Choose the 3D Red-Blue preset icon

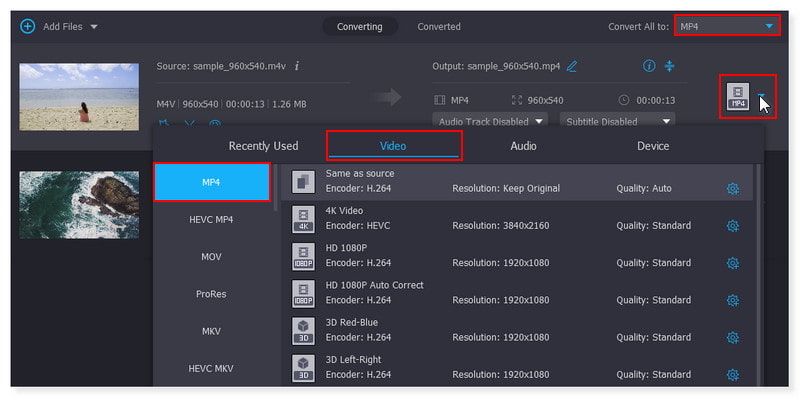[x=304, y=331]
